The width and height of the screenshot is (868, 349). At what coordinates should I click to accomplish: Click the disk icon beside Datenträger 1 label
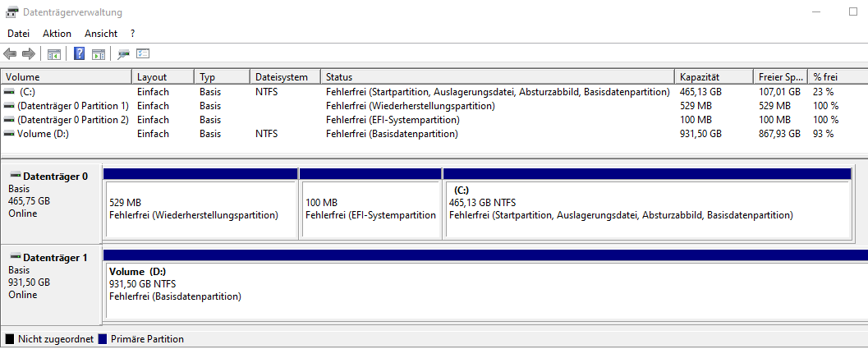[x=16, y=257]
